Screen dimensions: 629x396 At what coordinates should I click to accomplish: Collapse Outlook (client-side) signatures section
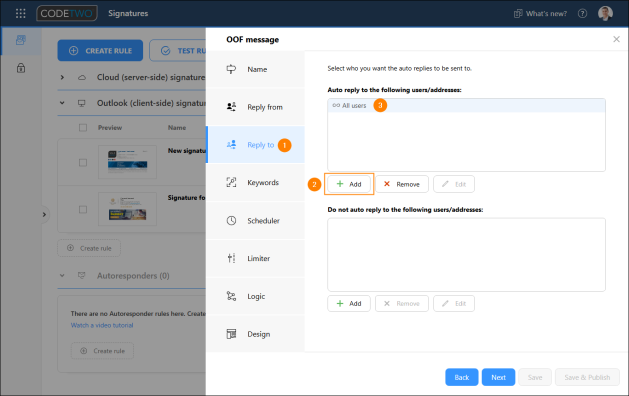pos(62,103)
